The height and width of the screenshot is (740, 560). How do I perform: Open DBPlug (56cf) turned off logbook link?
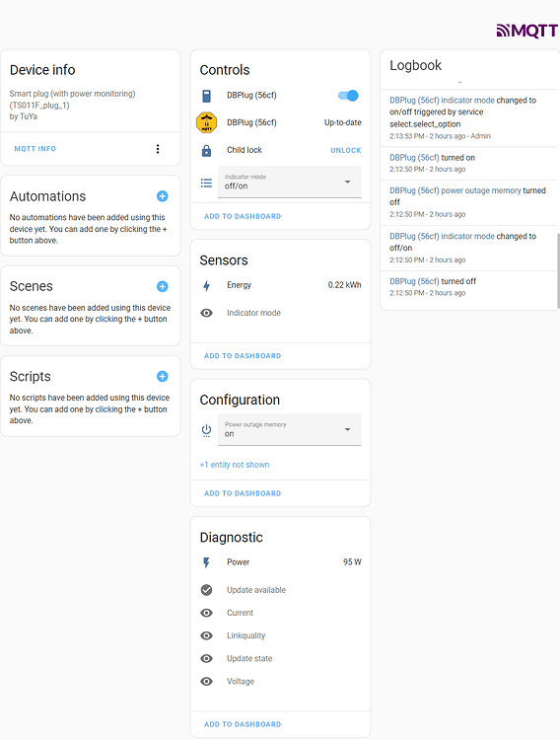pos(414,282)
